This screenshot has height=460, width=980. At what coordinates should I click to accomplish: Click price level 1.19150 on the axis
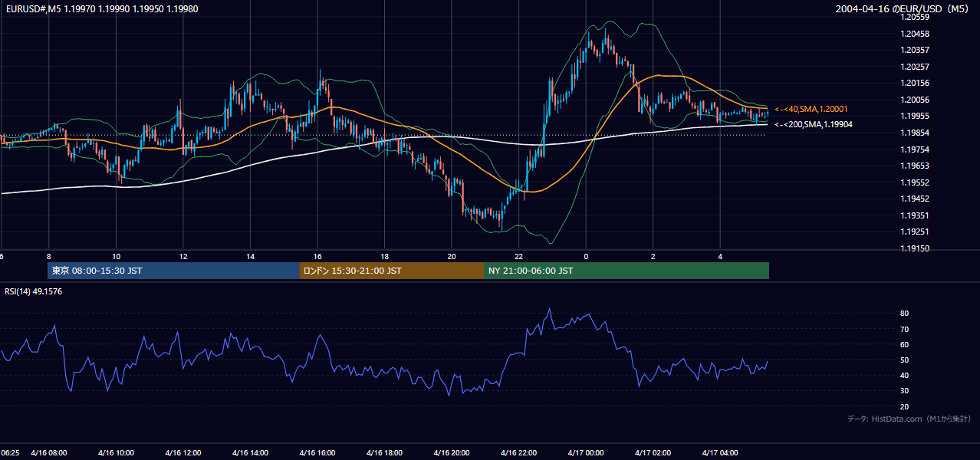coord(913,248)
